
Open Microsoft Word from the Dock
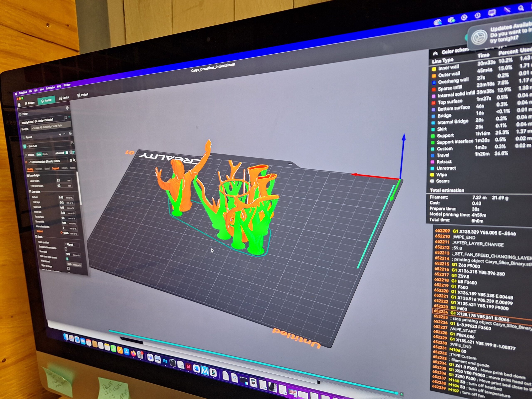(197, 369)
